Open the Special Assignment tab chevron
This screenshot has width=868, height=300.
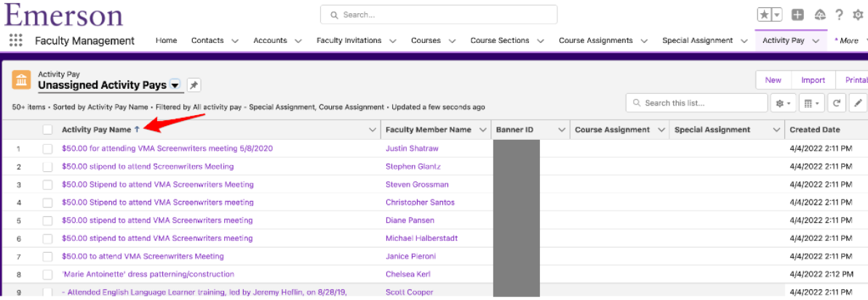pyautogui.click(x=744, y=41)
